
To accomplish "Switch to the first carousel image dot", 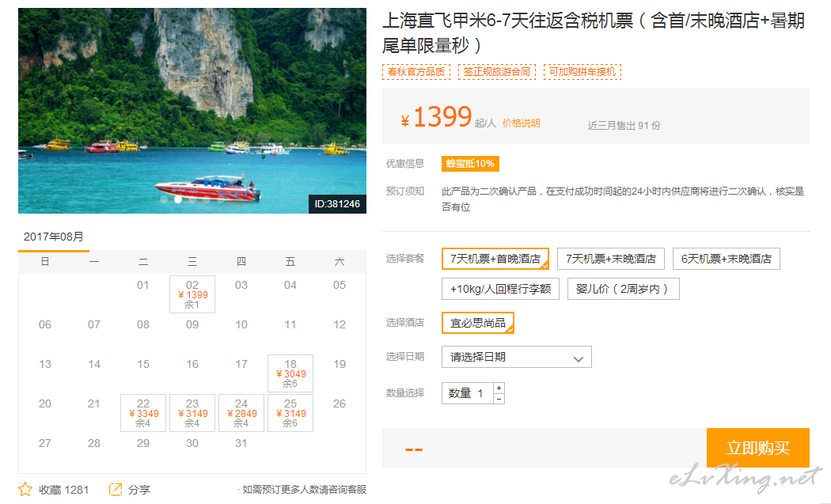I will [x=164, y=199].
